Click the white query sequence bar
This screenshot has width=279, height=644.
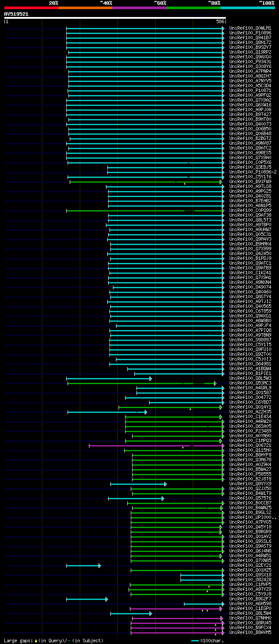[115, 18]
